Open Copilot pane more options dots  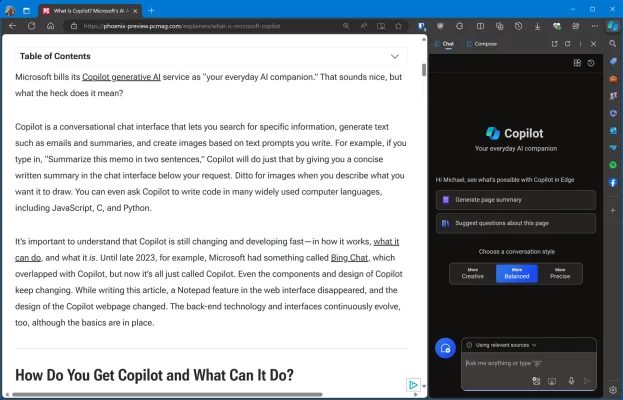[x=580, y=44]
